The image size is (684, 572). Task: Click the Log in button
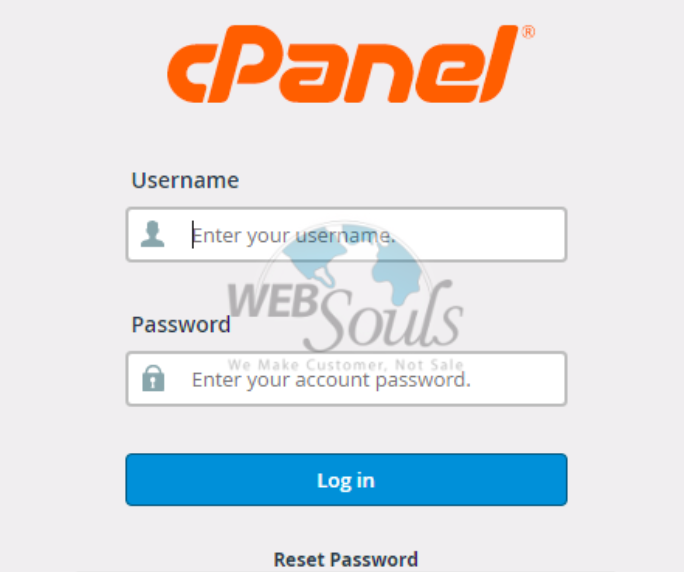346,480
